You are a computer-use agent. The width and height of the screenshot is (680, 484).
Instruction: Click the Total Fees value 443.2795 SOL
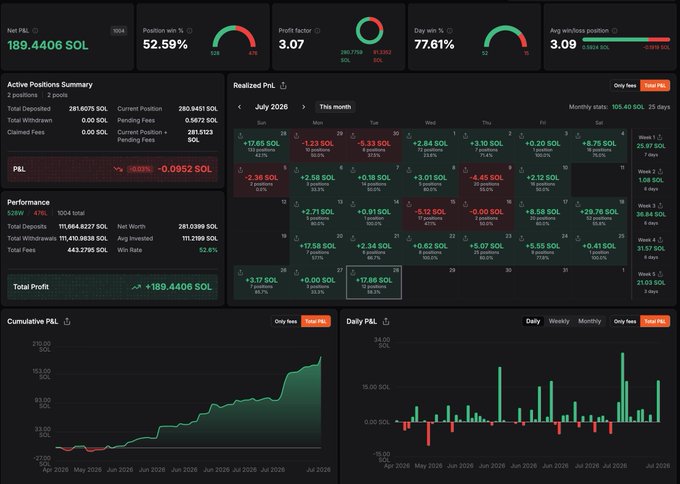click(x=87, y=250)
